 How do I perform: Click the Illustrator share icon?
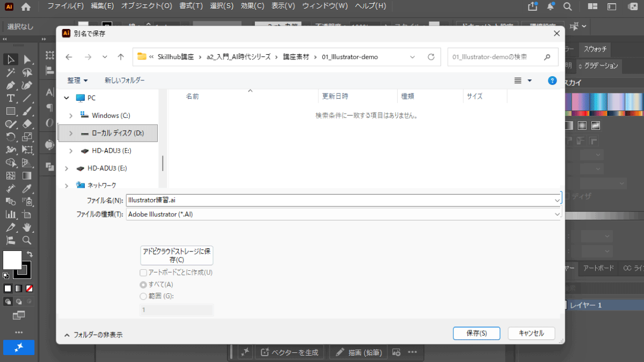tap(532, 6)
